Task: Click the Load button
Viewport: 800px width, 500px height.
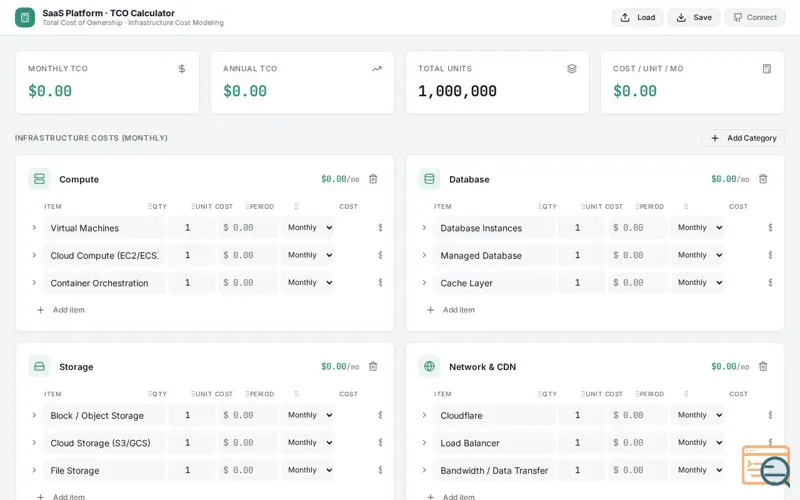Action: (637, 17)
